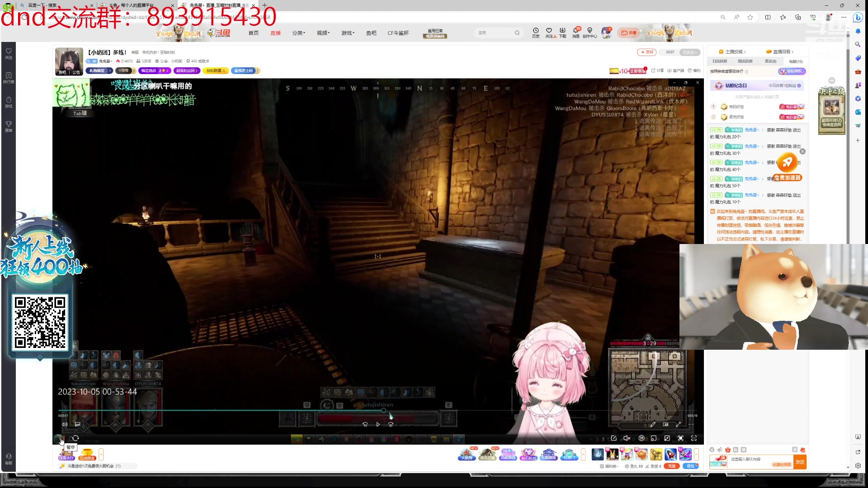The height and width of the screenshot is (488, 868).
Task: Click the 充值 recharge button
Action: coord(671,466)
